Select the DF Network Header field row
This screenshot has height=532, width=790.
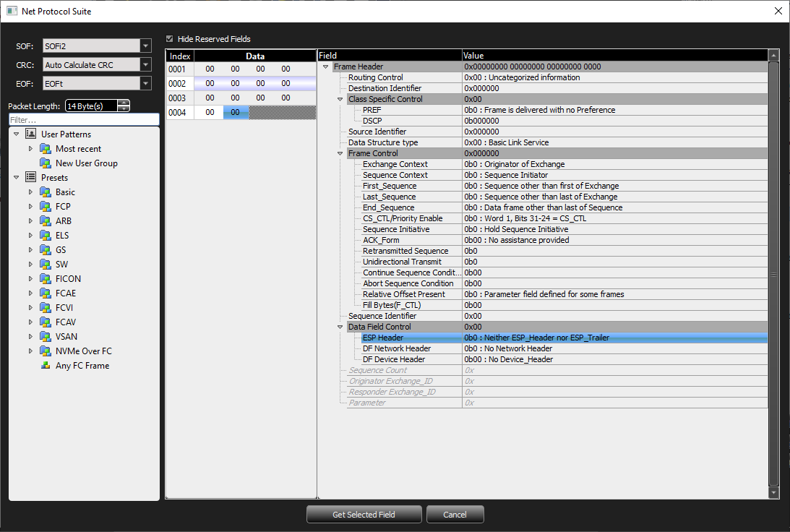[564, 348]
